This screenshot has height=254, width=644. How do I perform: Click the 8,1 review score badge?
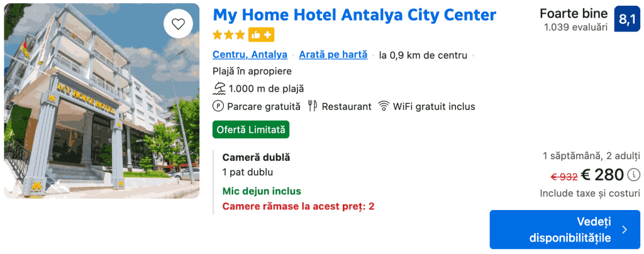coord(628,19)
